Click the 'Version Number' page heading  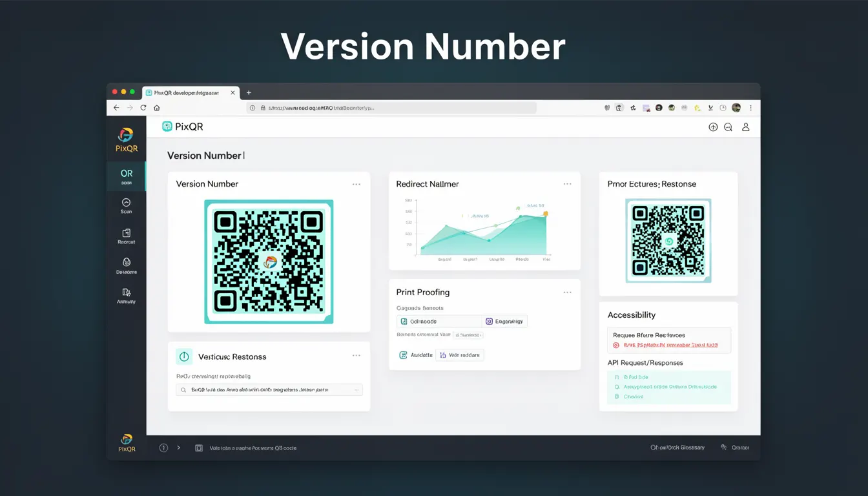(x=205, y=156)
